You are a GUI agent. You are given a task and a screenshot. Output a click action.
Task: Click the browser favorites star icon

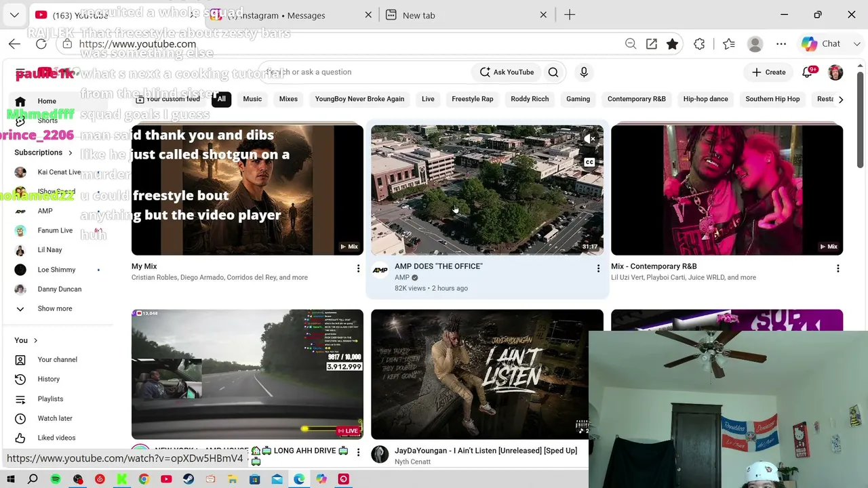[x=672, y=44]
